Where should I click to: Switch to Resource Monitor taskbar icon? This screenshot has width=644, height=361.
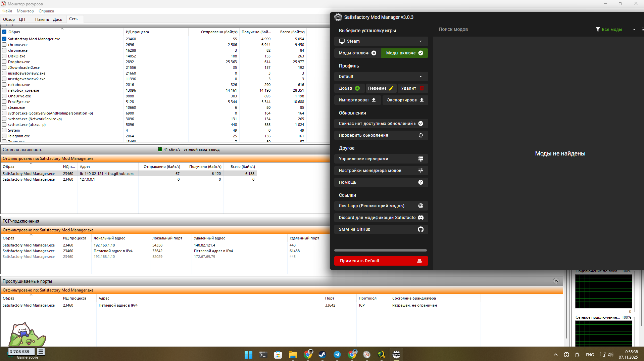click(366, 355)
